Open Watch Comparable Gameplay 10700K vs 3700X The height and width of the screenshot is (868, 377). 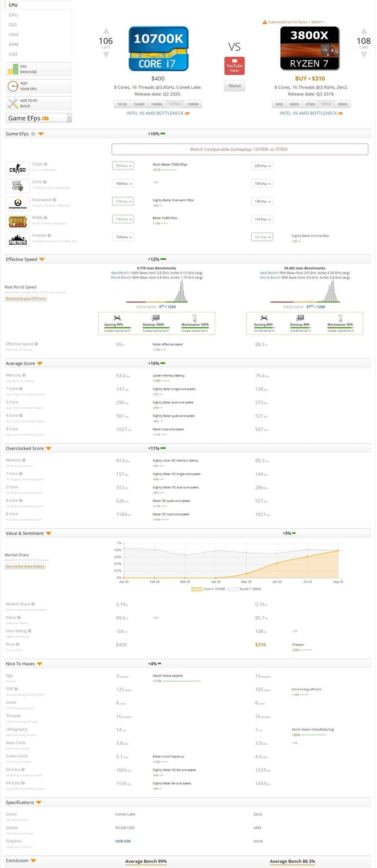[x=239, y=149]
